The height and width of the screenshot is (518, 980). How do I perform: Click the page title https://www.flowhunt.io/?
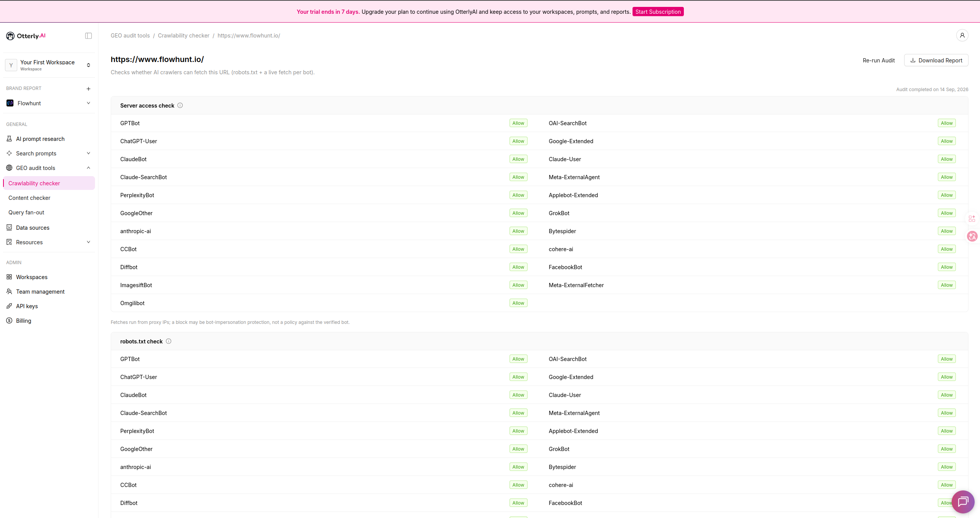pyautogui.click(x=157, y=59)
